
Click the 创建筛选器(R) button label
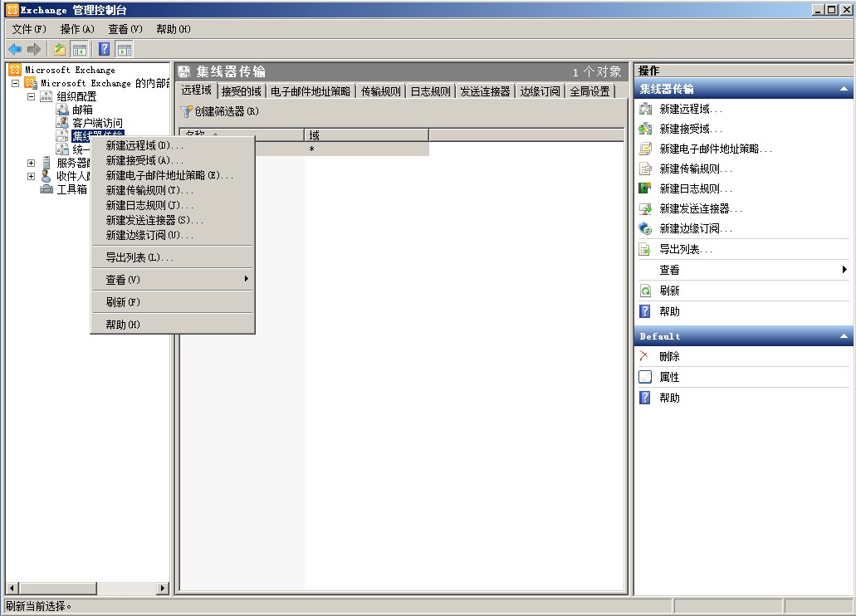[227, 111]
